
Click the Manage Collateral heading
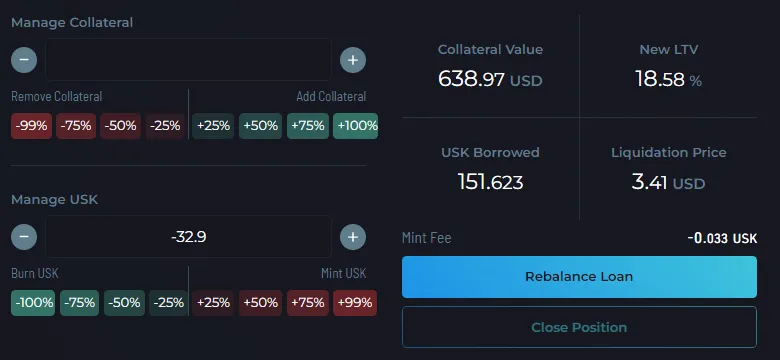coord(72,23)
